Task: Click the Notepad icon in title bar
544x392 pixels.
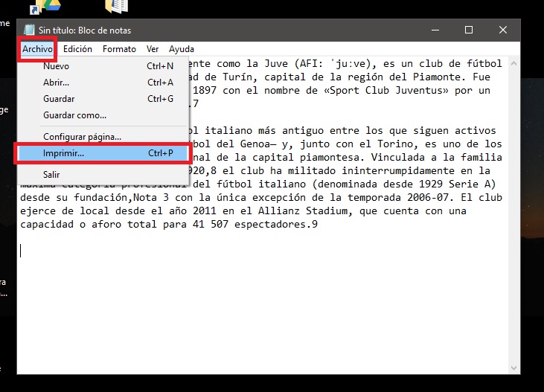Action: point(29,30)
